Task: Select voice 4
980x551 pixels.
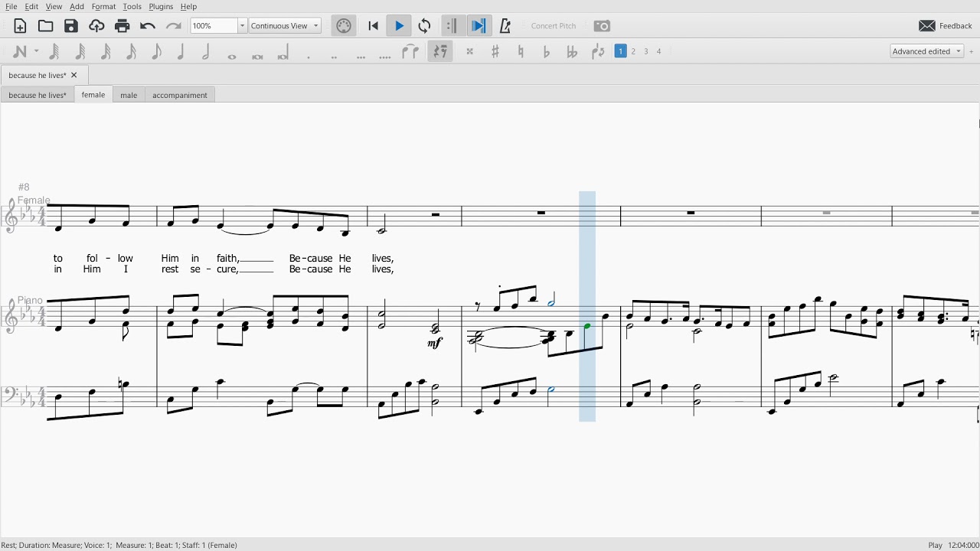Action: [659, 51]
